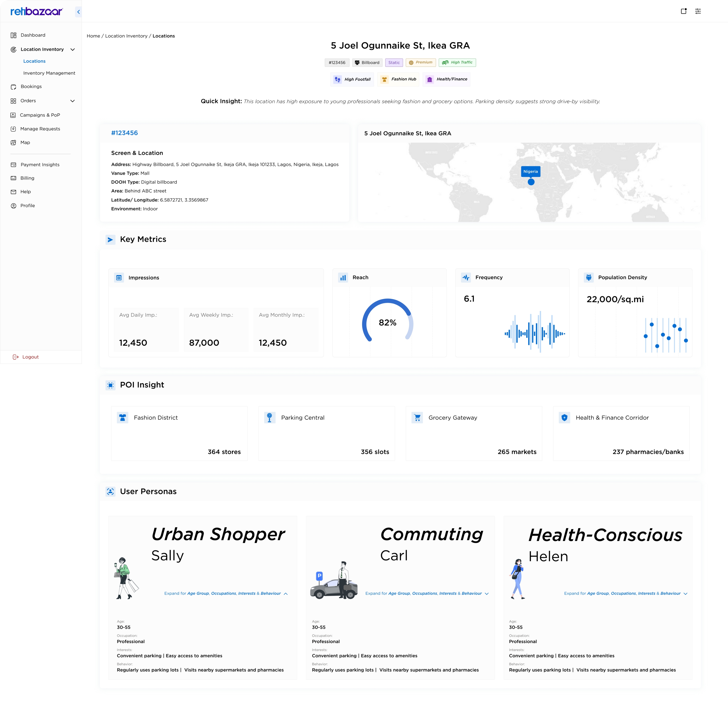Viewport: 728px width, 703px height.
Task: Expand Health-Conscious Helen details chevron
Action: 685,594
